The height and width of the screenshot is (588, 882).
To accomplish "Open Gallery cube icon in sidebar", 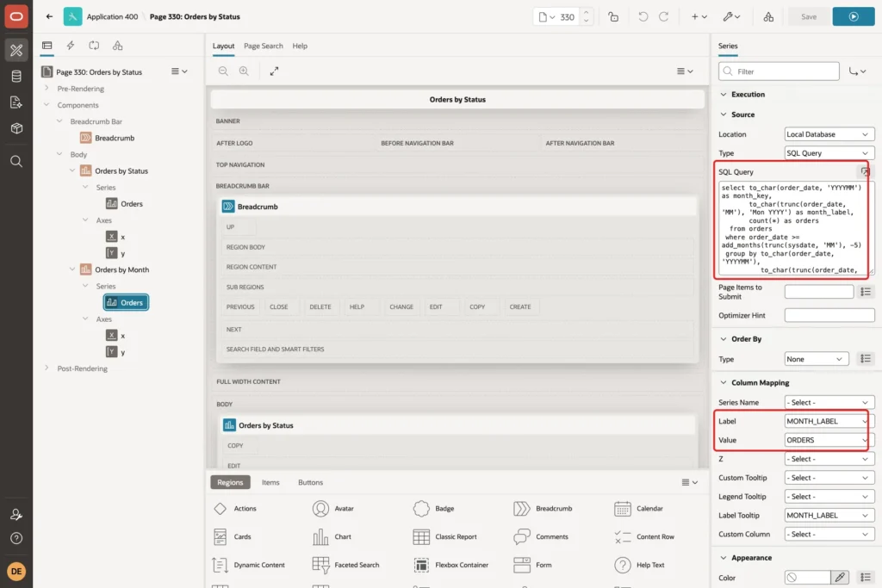I will (16, 128).
